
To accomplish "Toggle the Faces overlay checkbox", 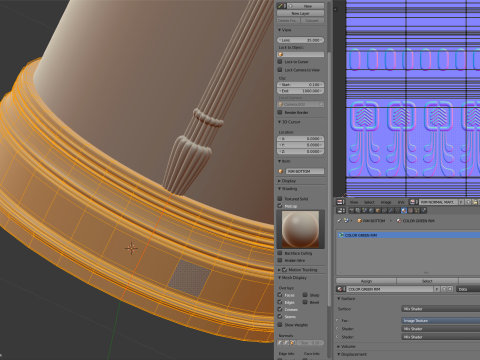I will click(280, 295).
